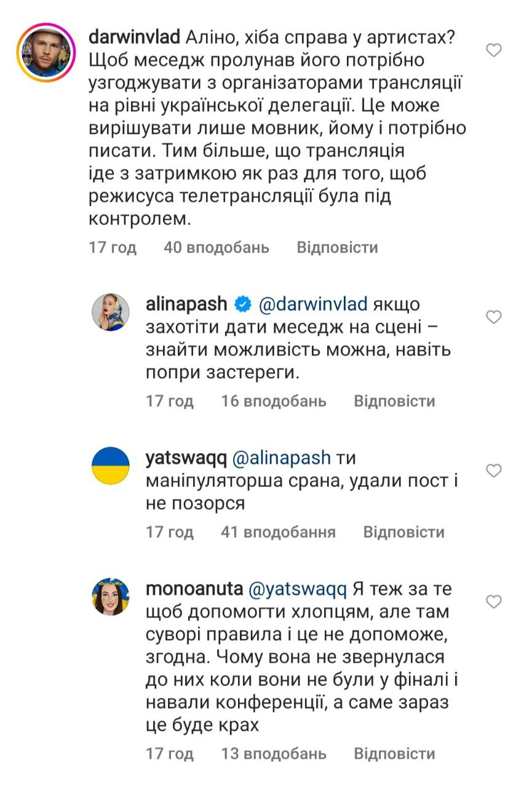Reply to yatswaqq's comment
Screen dimensions: 532x787
pos(403,532)
